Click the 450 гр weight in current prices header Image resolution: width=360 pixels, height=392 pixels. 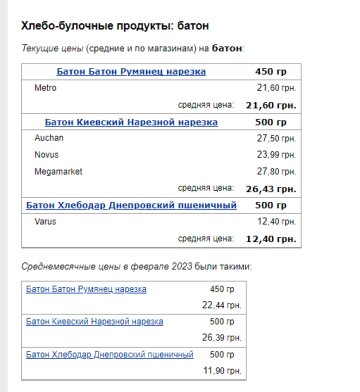click(271, 72)
